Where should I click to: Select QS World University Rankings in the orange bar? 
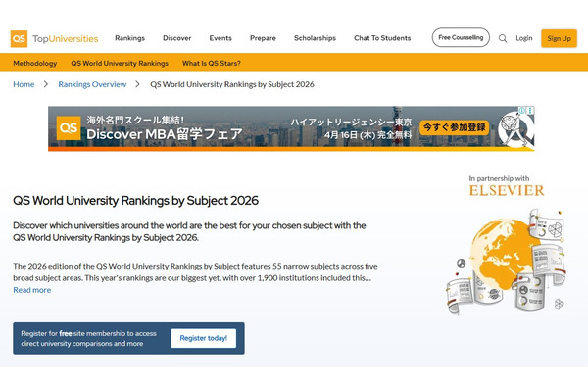120,63
